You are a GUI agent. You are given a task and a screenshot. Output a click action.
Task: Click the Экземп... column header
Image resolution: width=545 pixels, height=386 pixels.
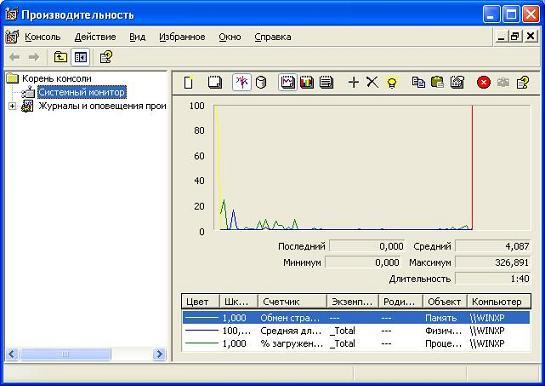pos(352,302)
